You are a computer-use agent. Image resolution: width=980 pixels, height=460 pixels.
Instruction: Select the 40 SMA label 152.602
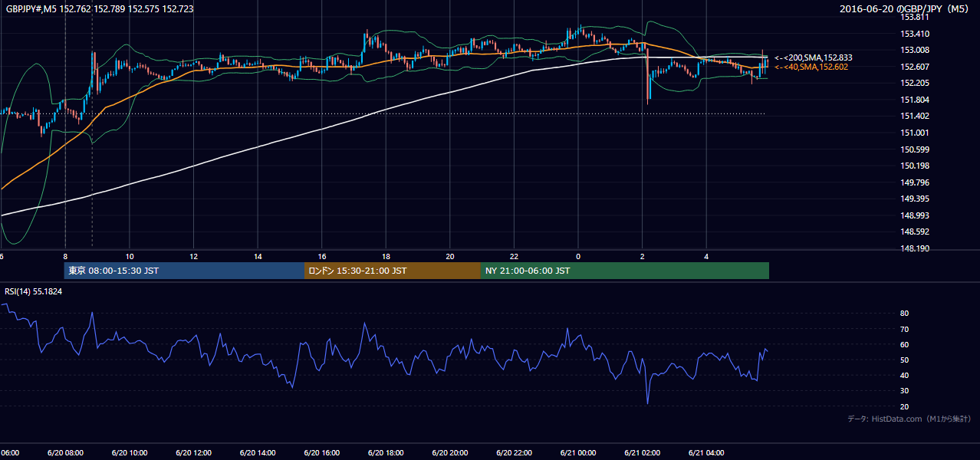811,67
